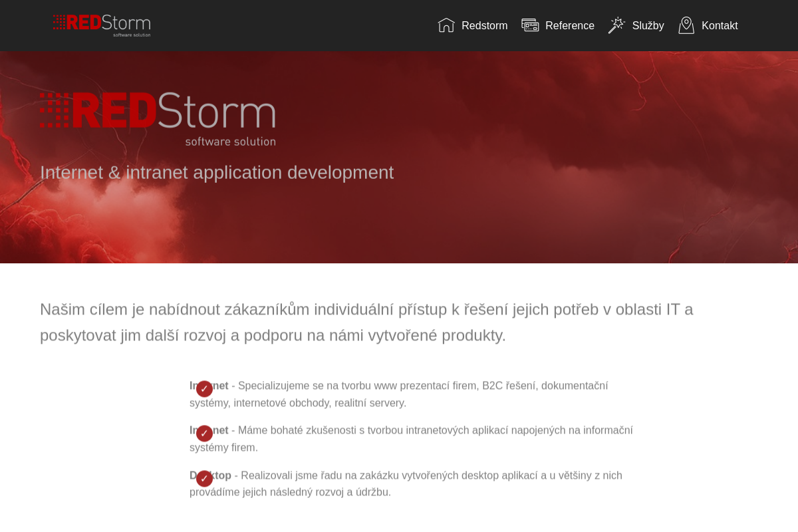The image size is (798, 532).
Task: Click the location pin icon near Kontakt
Action: (686, 25)
